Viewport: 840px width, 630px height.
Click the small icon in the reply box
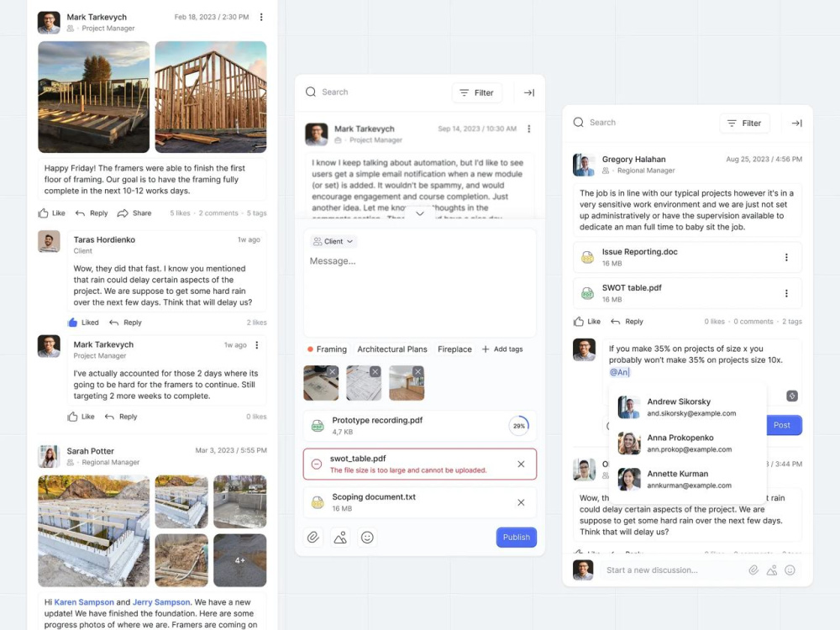tap(792, 396)
